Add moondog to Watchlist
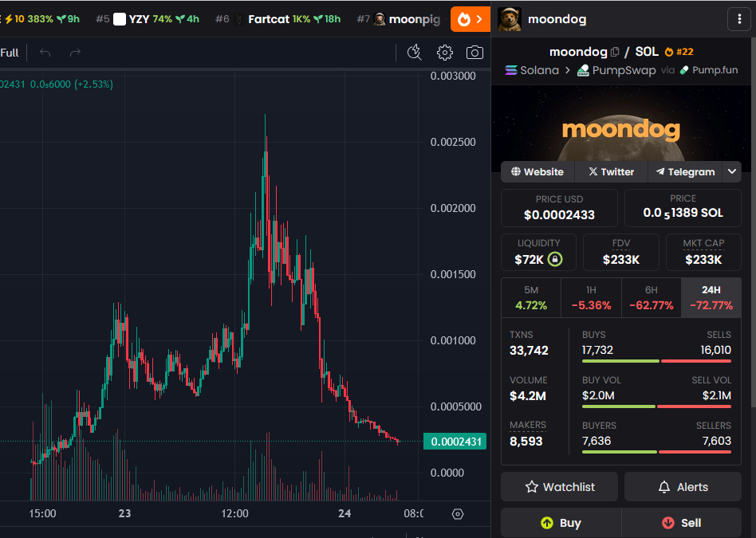756x538 pixels. coord(559,487)
